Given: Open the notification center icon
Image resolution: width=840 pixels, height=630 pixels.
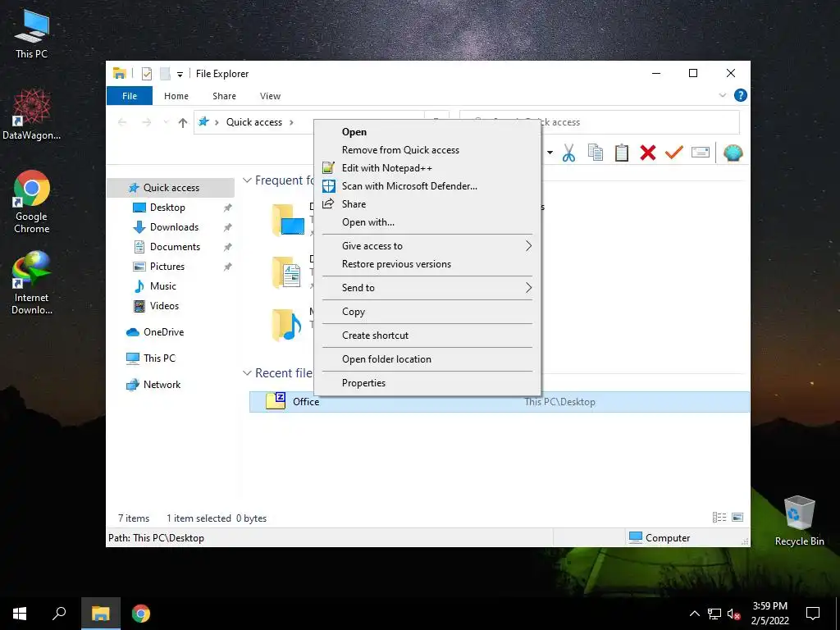Looking at the screenshot, I should [x=813, y=614].
